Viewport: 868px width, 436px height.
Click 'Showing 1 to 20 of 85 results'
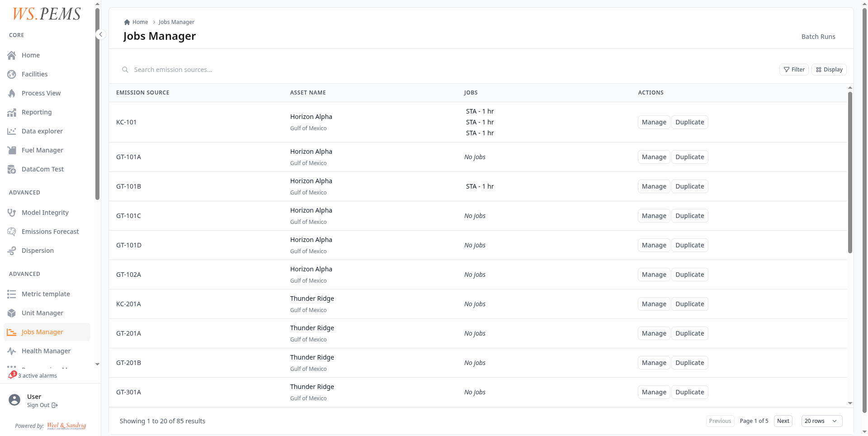(x=162, y=421)
